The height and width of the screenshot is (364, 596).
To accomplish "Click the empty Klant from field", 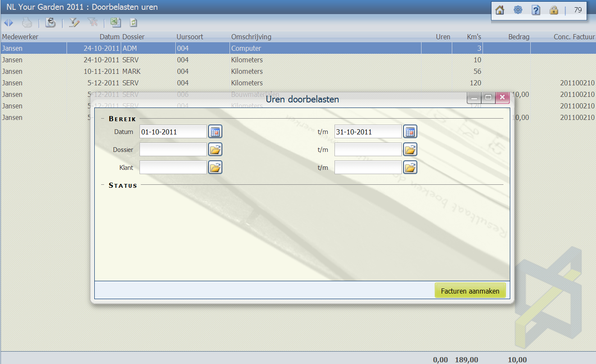I will point(173,167).
